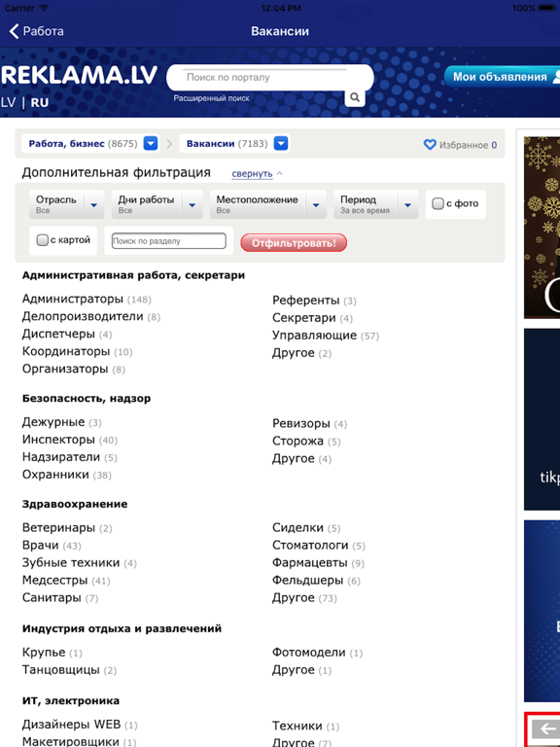Tap the magnifier search icon

pyautogui.click(x=355, y=97)
